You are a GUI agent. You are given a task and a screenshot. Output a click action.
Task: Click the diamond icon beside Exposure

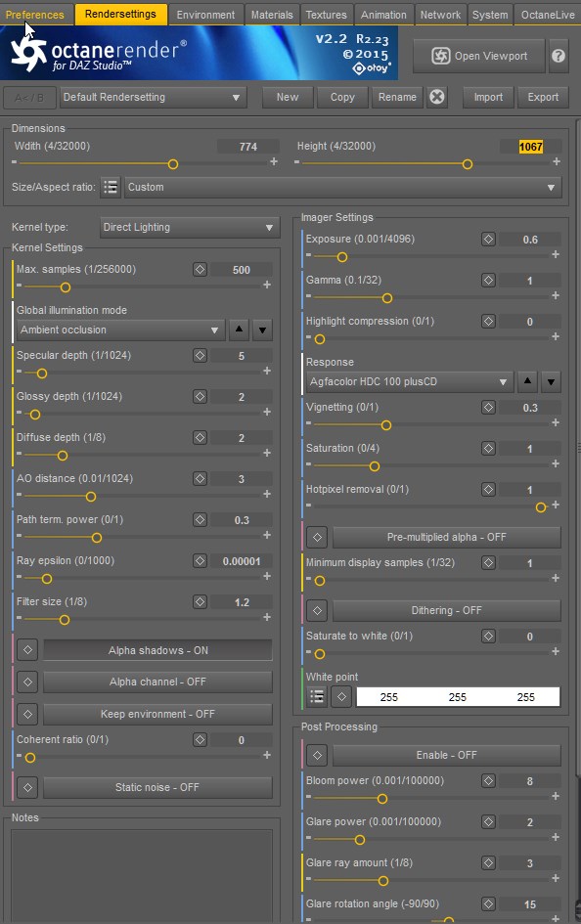[x=488, y=240]
